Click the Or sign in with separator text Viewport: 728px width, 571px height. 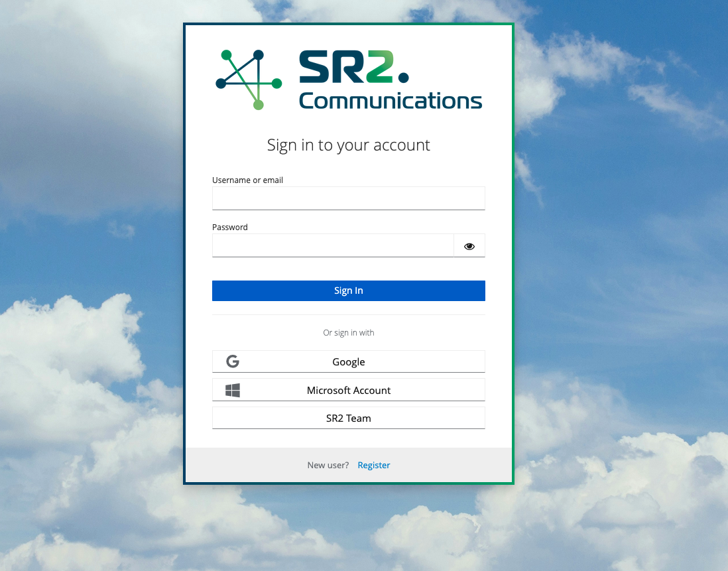click(x=349, y=332)
